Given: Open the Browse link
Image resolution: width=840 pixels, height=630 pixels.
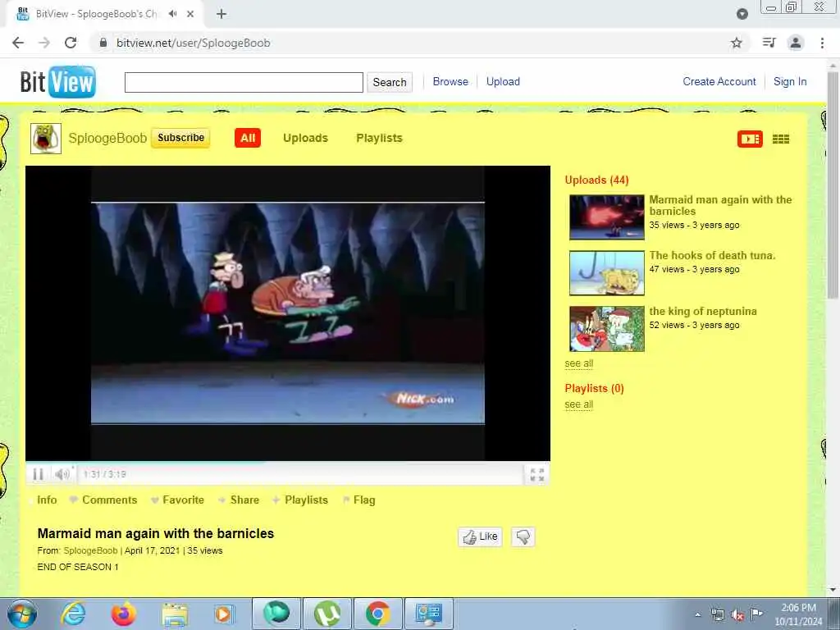Looking at the screenshot, I should pyautogui.click(x=450, y=81).
